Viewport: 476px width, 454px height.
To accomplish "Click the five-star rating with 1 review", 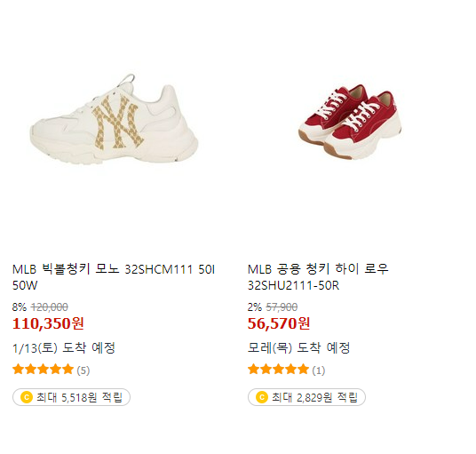I will (x=278, y=370).
